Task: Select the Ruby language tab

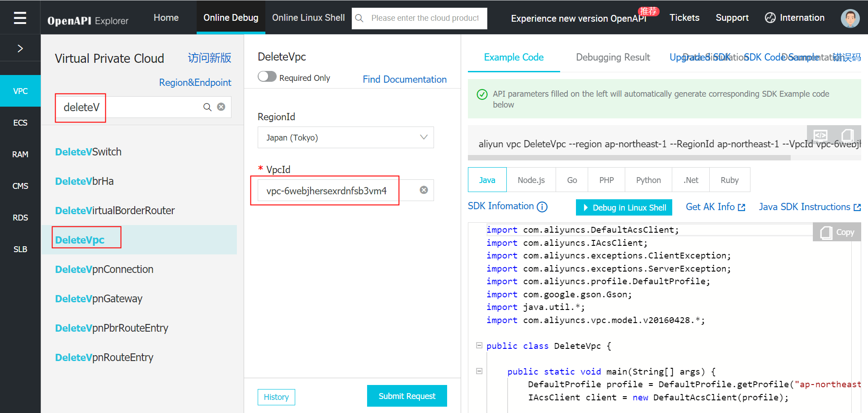Action: [730, 180]
